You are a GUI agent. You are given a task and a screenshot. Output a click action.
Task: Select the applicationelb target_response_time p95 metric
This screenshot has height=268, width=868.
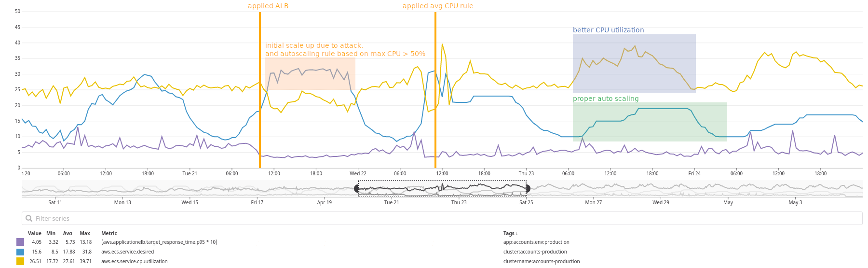(x=159, y=242)
